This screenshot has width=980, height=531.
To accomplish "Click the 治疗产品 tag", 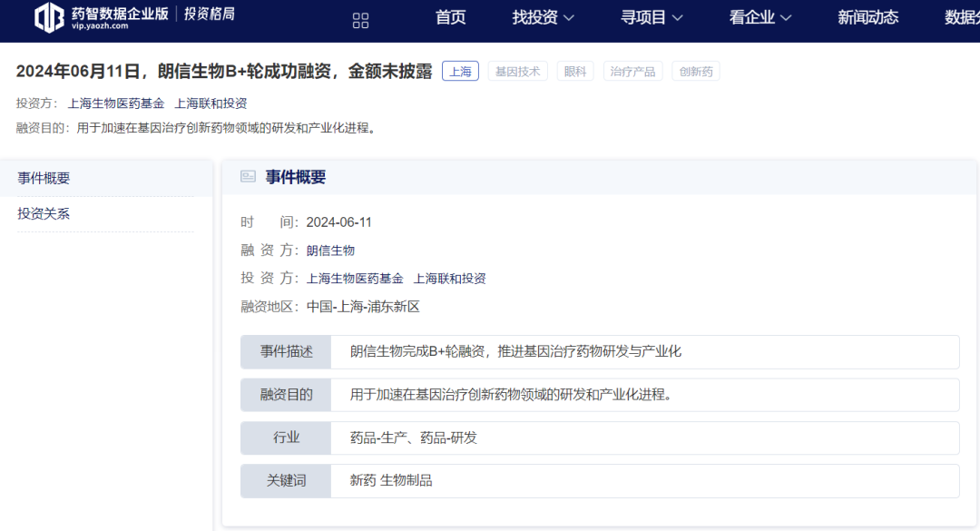I will (x=632, y=72).
